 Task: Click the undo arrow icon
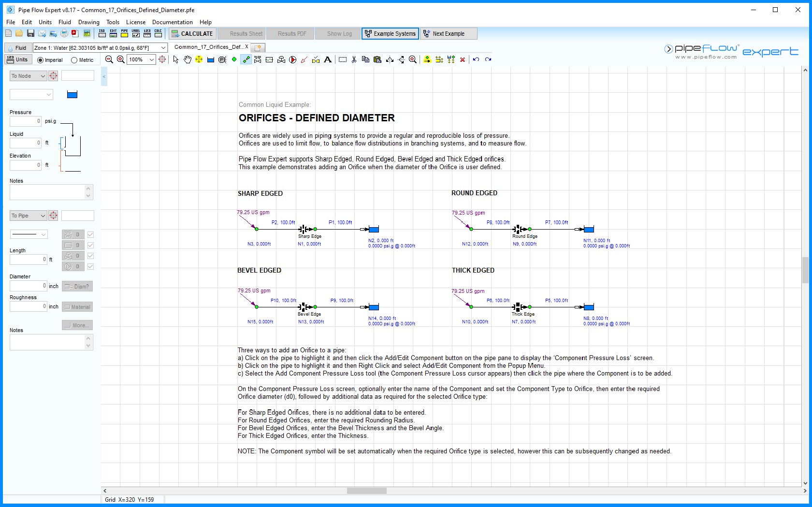pos(476,59)
